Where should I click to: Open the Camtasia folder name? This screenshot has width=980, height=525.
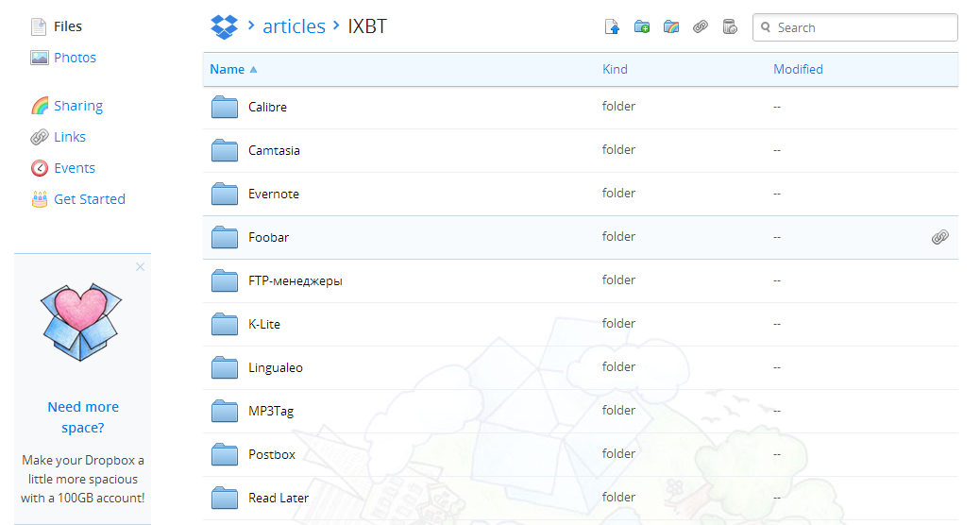(274, 151)
